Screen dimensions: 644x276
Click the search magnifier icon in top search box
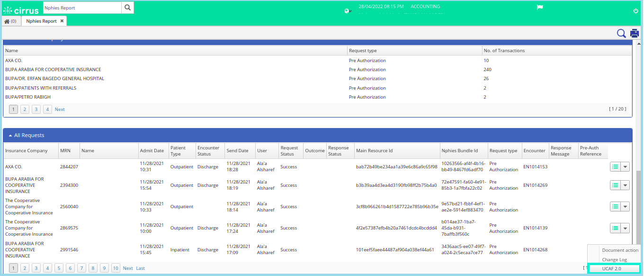pos(127,8)
